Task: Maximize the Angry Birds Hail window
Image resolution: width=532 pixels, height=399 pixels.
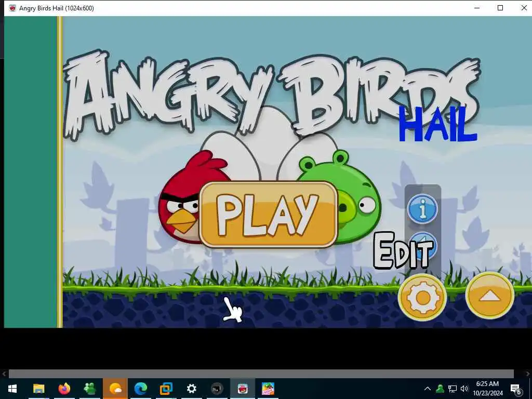Action: (x=500, y=8)
